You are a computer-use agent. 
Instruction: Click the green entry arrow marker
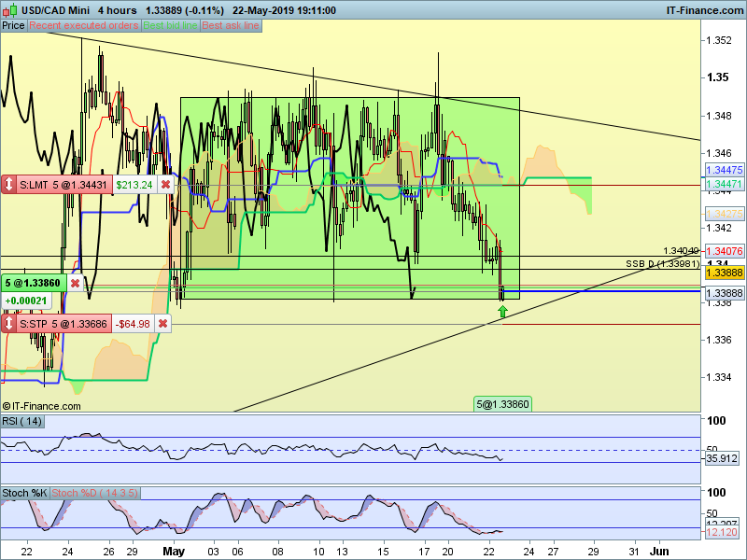pyautogui.click(x=502, y=312)
